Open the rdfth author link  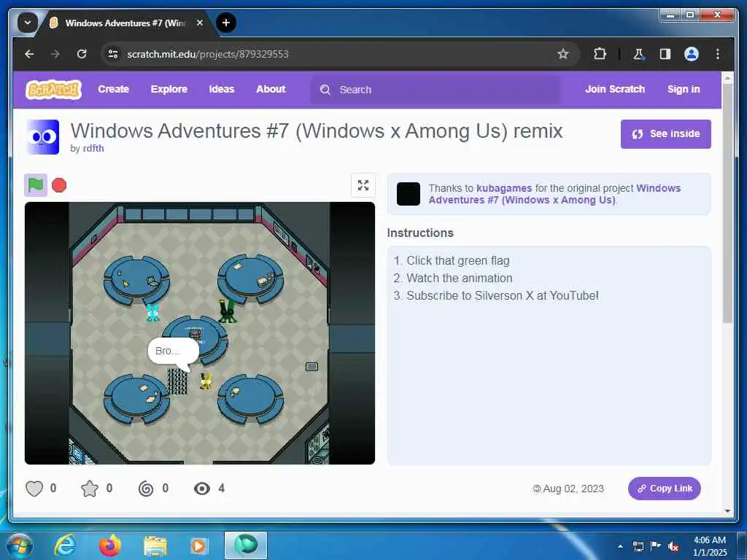click(x=93, y=148)
